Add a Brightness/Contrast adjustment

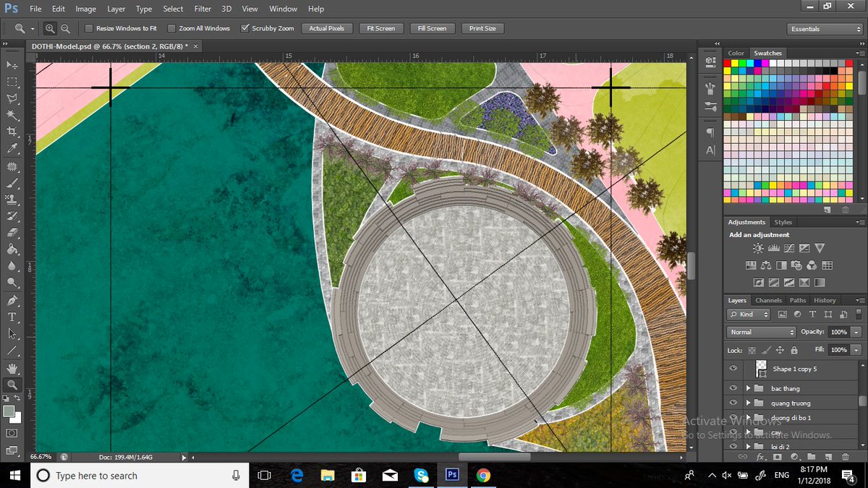click(x=757, y=248)
